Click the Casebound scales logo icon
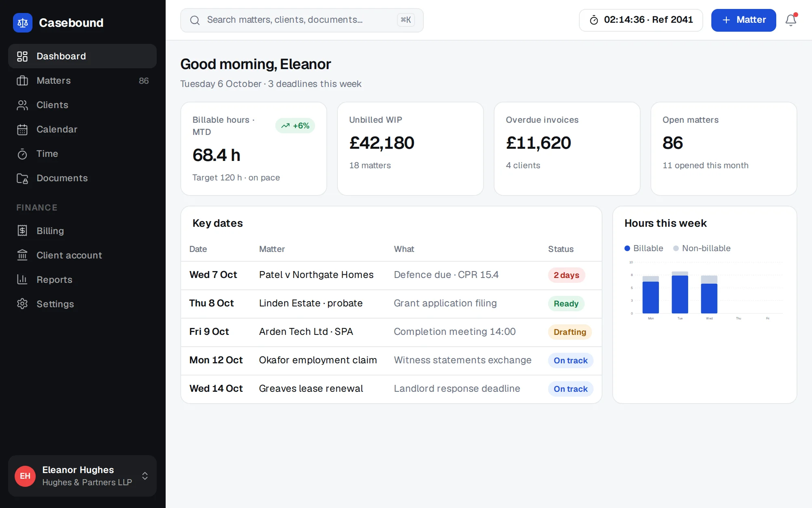 tap(23, 23)
